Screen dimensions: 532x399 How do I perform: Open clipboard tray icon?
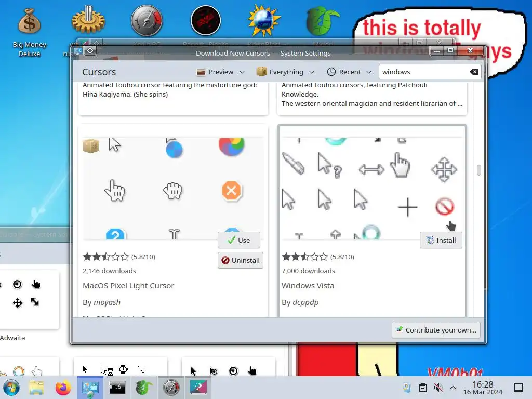coord(423,388)
